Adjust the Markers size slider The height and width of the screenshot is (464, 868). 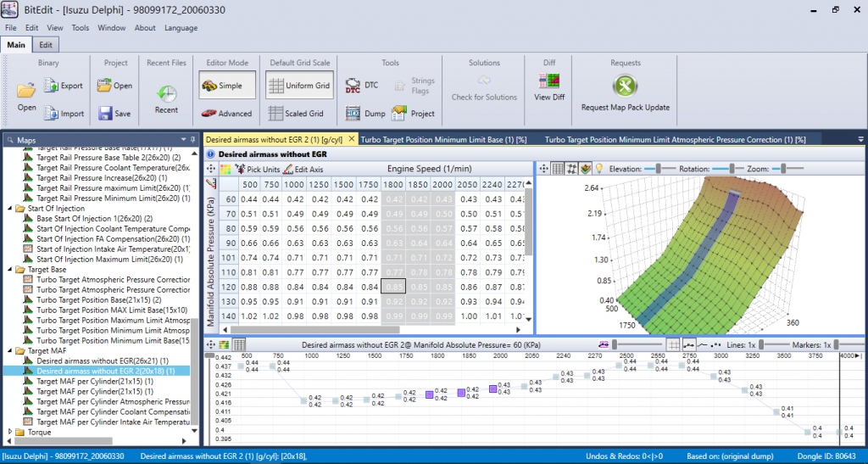[837, 344]
